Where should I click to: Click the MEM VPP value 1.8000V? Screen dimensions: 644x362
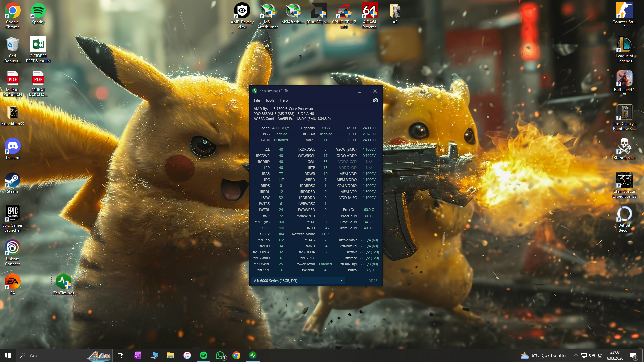369,192
